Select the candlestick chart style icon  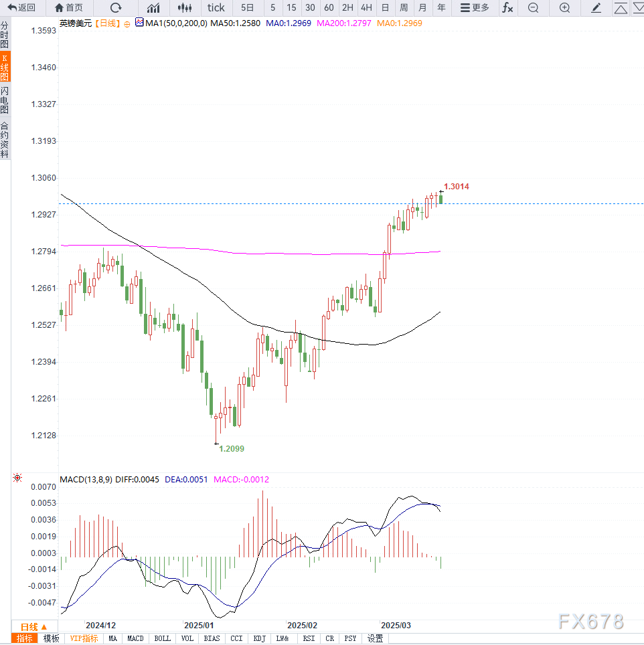(x=185, y=8)
